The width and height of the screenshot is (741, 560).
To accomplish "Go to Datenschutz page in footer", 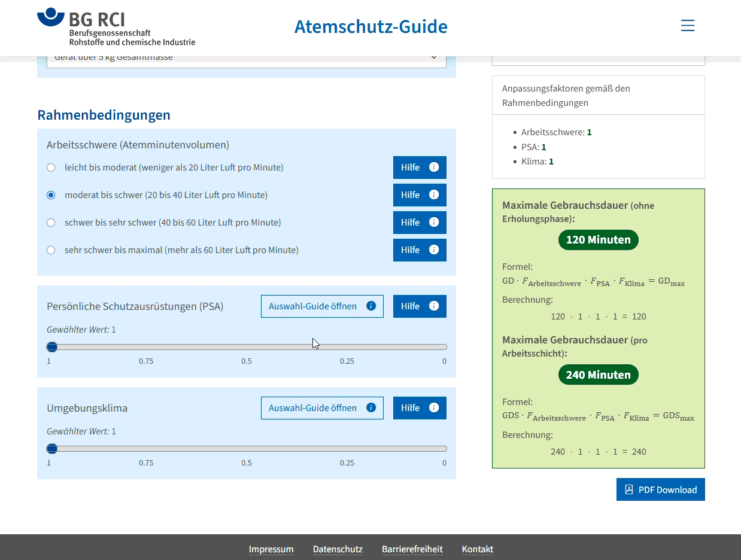I will [x=338, y=549].
